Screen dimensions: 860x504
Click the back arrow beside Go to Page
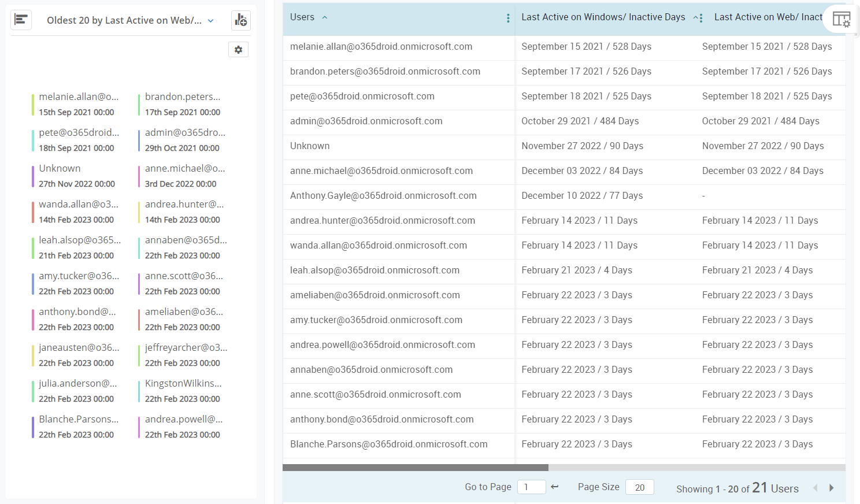(554, 487)
